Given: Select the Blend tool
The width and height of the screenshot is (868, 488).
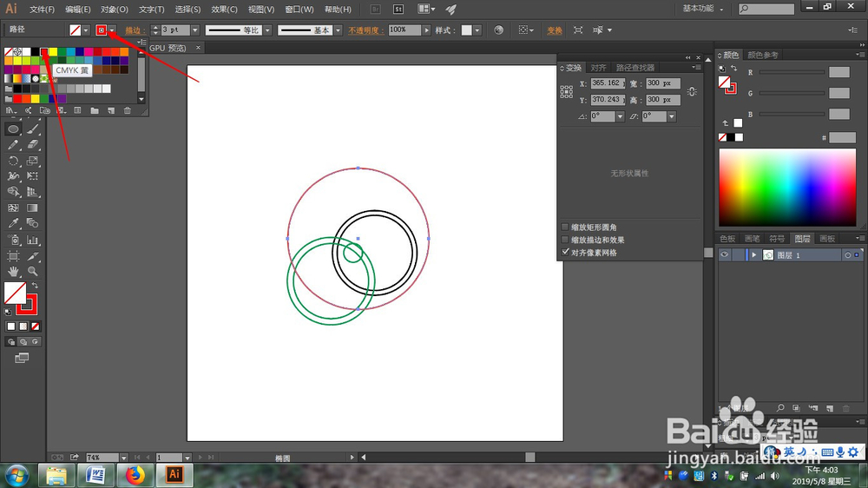Looking at the screenshot, I should pos(33,224).
